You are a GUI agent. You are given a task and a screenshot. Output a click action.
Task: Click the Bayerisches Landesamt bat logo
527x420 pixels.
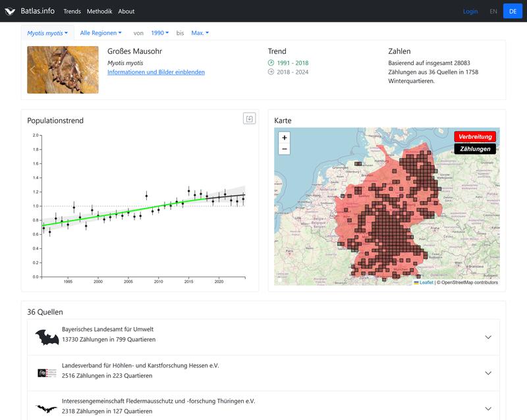47,337
